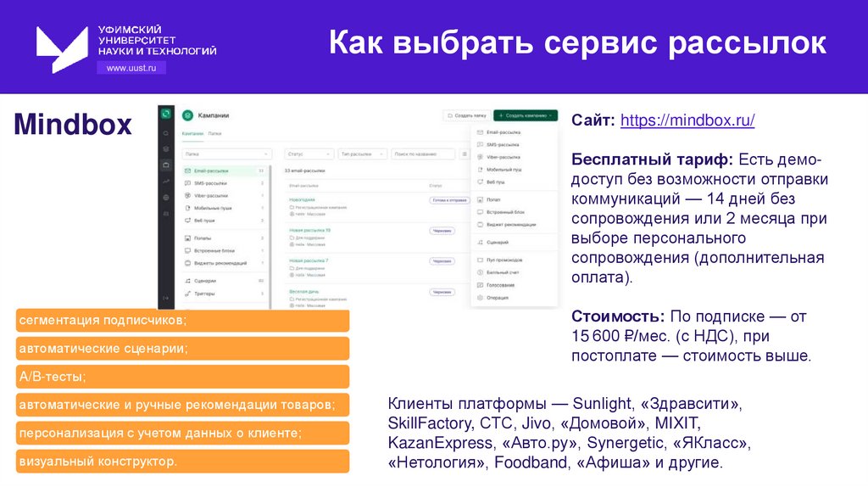Viewport: 868px width, 487px height.
Task: Choose 'Операция' in create menu
Action: pyautogui.click(x=514, y=298)
